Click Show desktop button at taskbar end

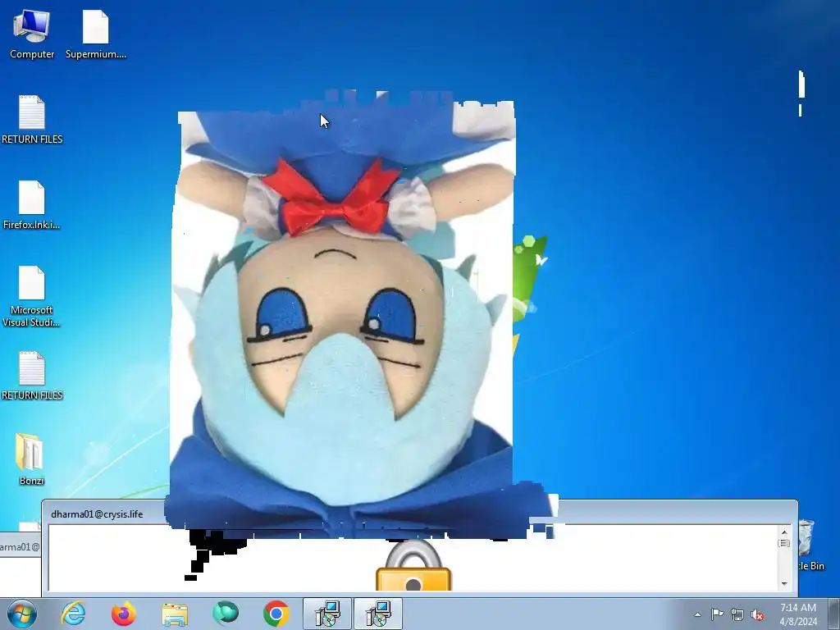tap(834, 614)
